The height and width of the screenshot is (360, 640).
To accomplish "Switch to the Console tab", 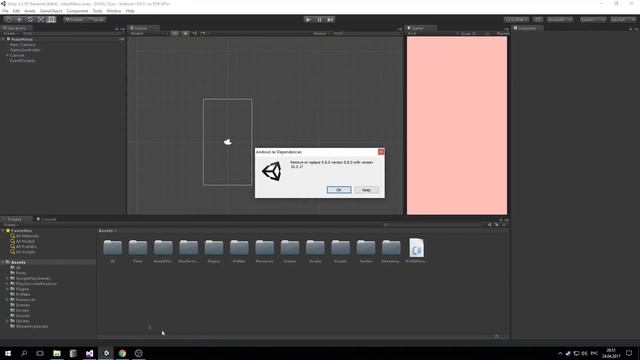I will (48, 219).
